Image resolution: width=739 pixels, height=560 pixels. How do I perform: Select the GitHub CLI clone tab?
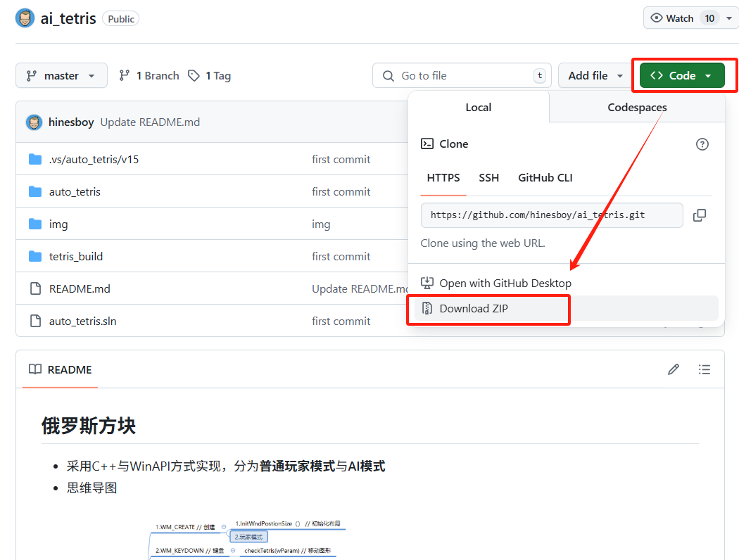coord(545,177)
